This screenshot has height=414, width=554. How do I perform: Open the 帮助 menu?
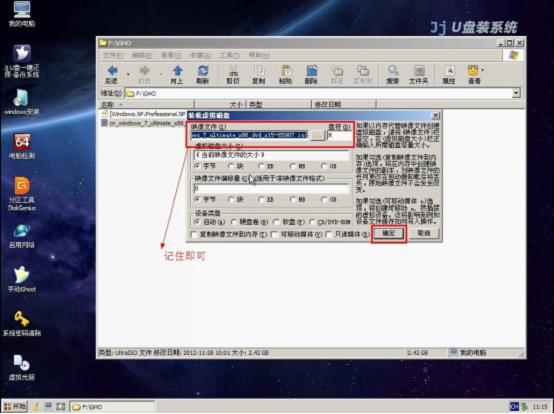point(259,55)
